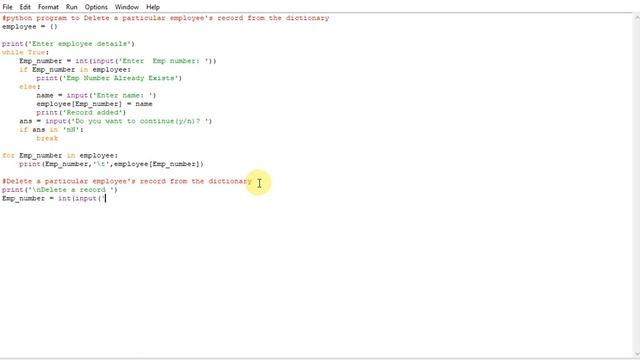Open the File menu

point(7,7)
